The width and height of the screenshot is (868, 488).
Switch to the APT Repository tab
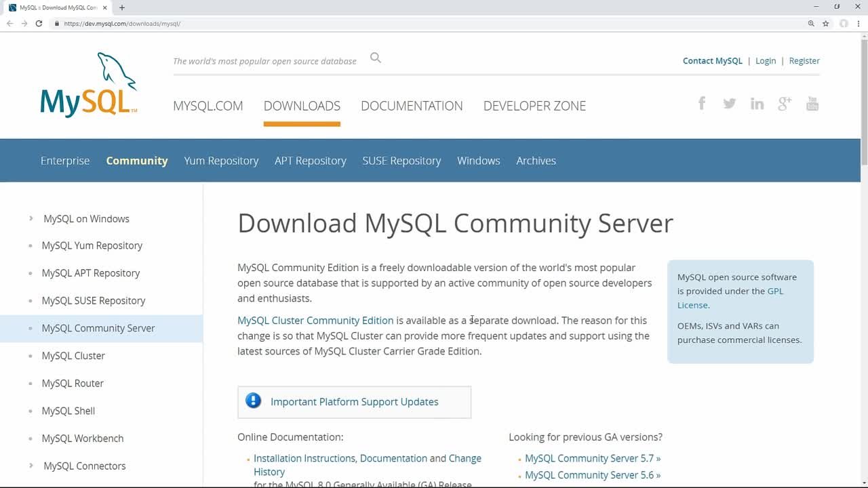[311, 161]
